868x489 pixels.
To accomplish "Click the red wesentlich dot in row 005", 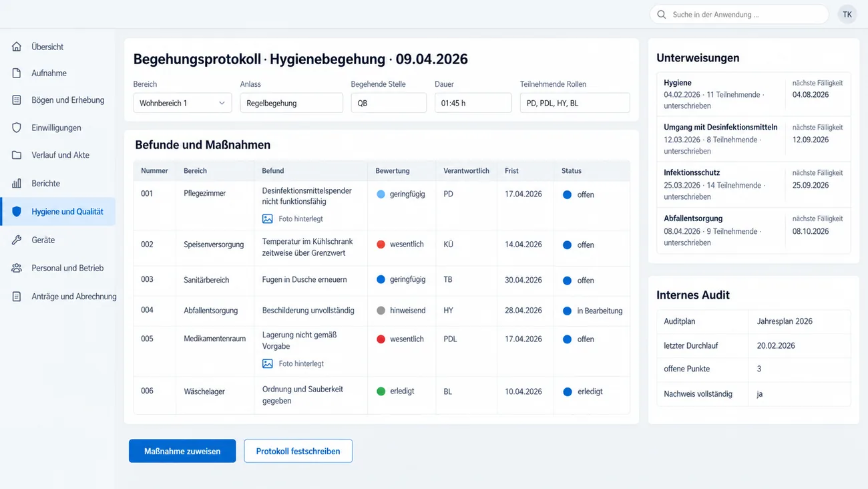I will click(x=381, y=339).
